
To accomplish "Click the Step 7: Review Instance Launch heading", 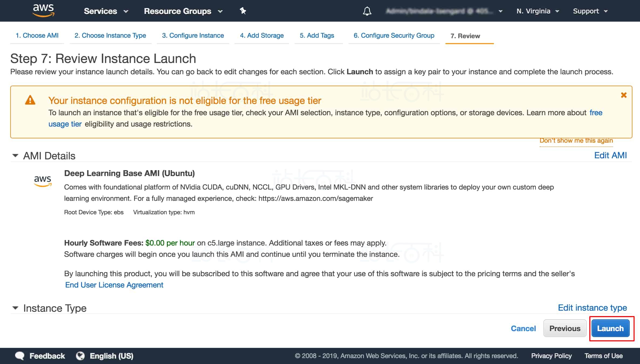I will click(103, 59).
